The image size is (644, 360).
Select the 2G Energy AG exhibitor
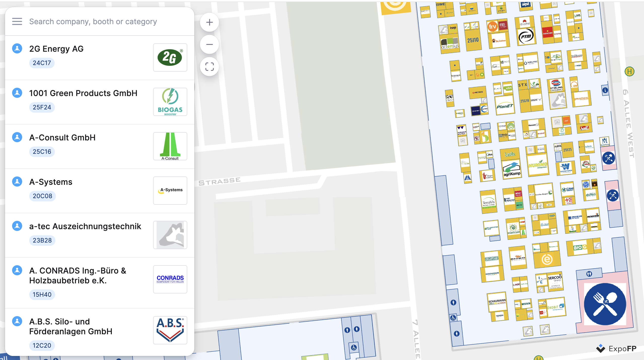56,49
